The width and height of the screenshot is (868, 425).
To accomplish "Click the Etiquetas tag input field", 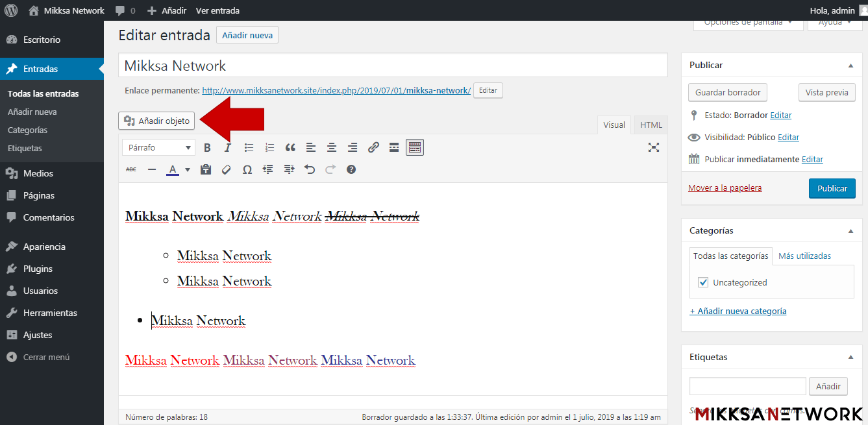I will [747, 386].
